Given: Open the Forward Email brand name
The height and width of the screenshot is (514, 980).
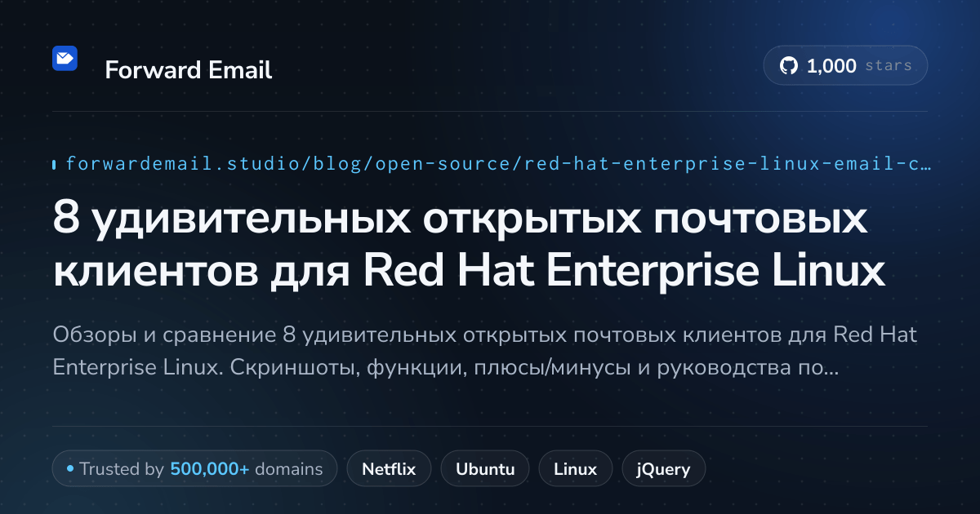Looking at the screenshot, I should pos(189,70).
